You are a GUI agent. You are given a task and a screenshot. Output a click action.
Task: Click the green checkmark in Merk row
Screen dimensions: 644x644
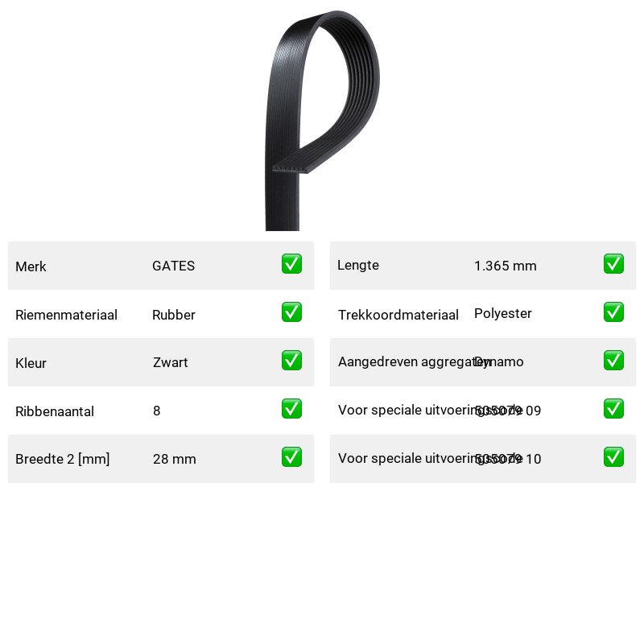pyautogui.click(x=291, y=264)
